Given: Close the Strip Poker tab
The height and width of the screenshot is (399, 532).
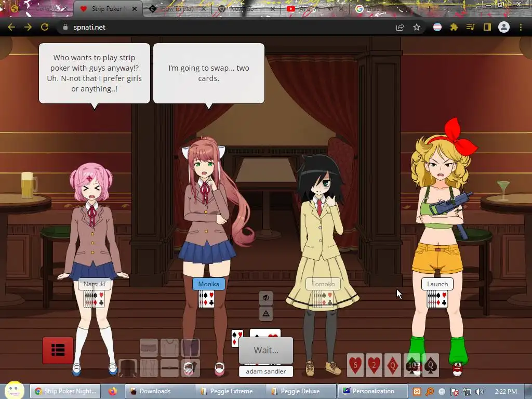Looking at the screenshot, I should (x=135, y=9).
